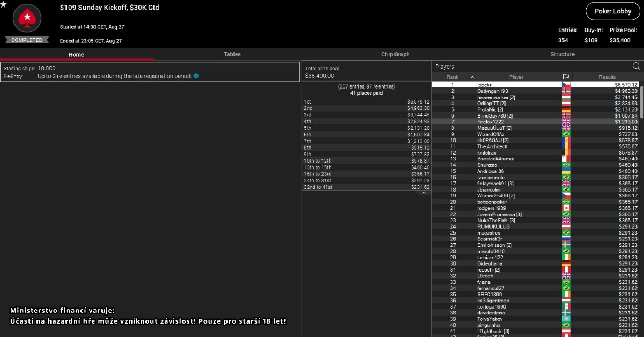Click the Brazilian flag beside WizardOffAz
This screenshot has height=337, width=644.
pyautogui.click(x=566, y=134)
